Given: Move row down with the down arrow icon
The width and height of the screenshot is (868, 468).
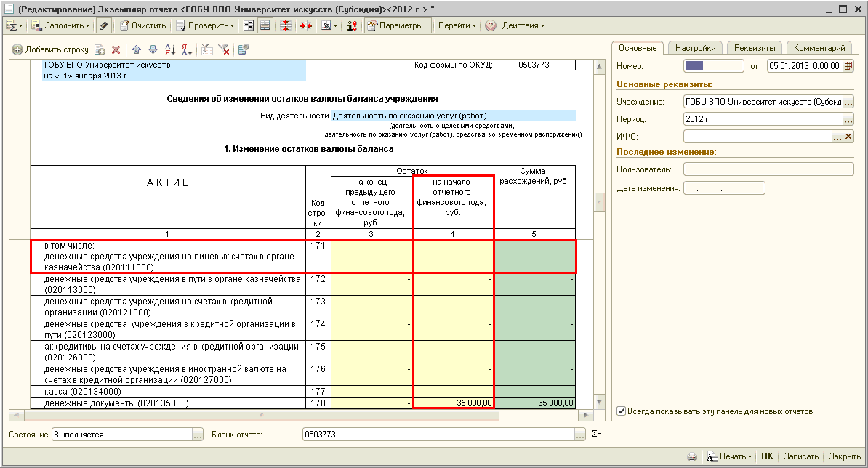Looking at the screenshot, I should point(153,50).
